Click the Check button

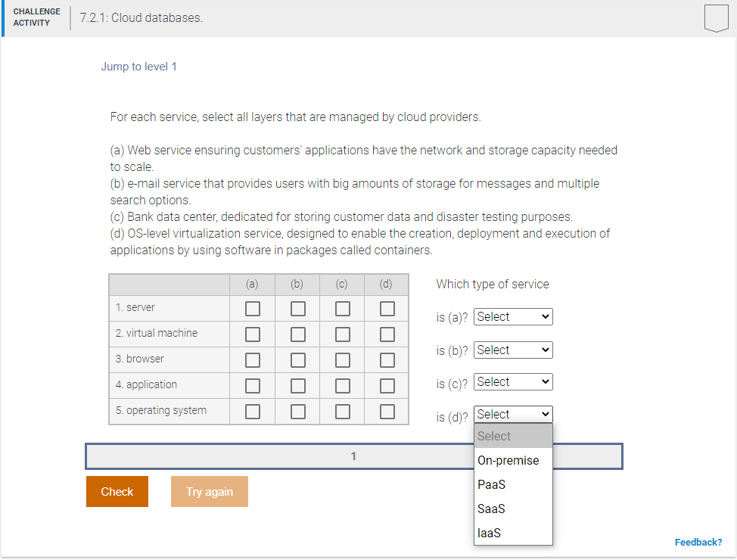point(117,491)
